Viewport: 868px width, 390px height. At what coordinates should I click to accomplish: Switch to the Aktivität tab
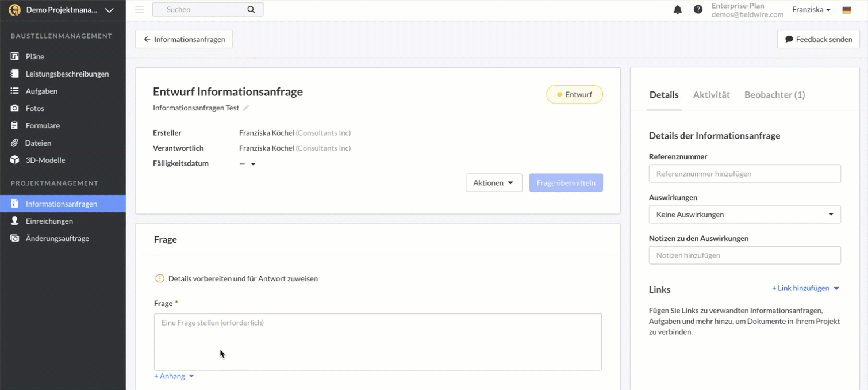[711, 95]
